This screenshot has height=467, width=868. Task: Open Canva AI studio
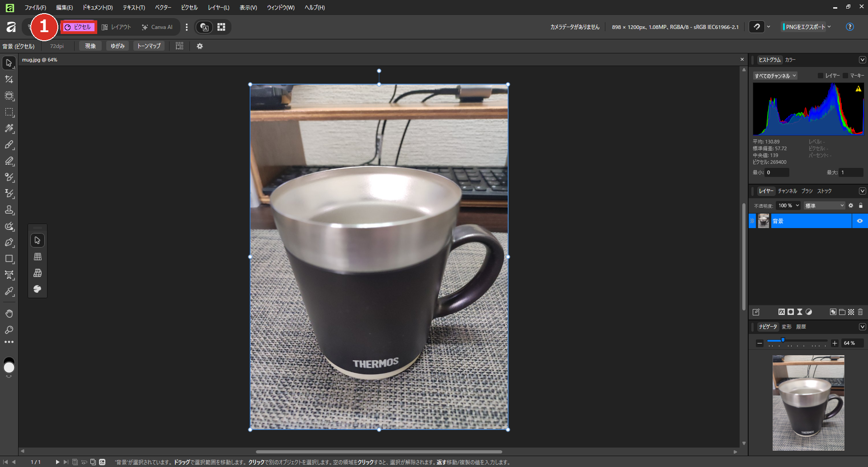point(157,27)
